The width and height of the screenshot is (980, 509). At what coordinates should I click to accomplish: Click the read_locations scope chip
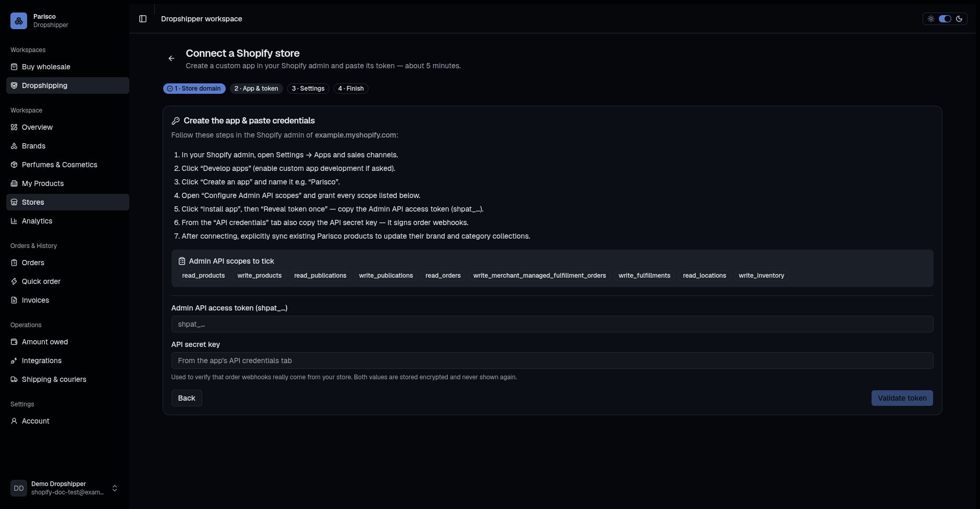click(x=704, y=276)
